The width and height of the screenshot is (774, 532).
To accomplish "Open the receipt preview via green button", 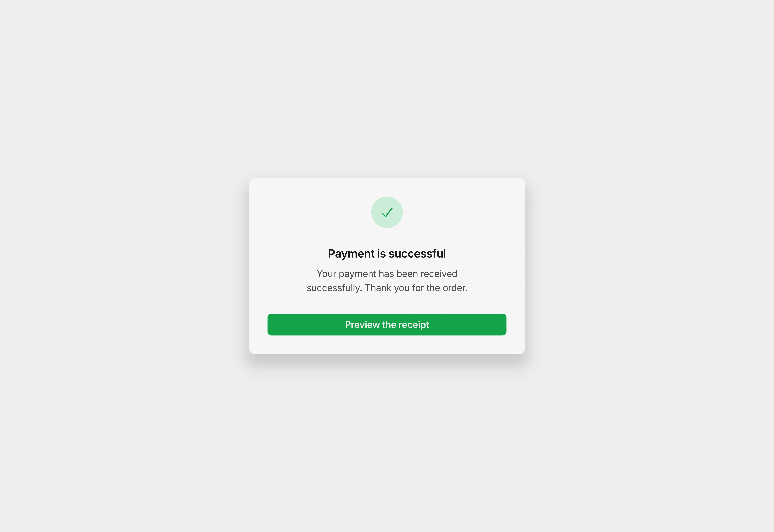I will click(x=387, y=325).
